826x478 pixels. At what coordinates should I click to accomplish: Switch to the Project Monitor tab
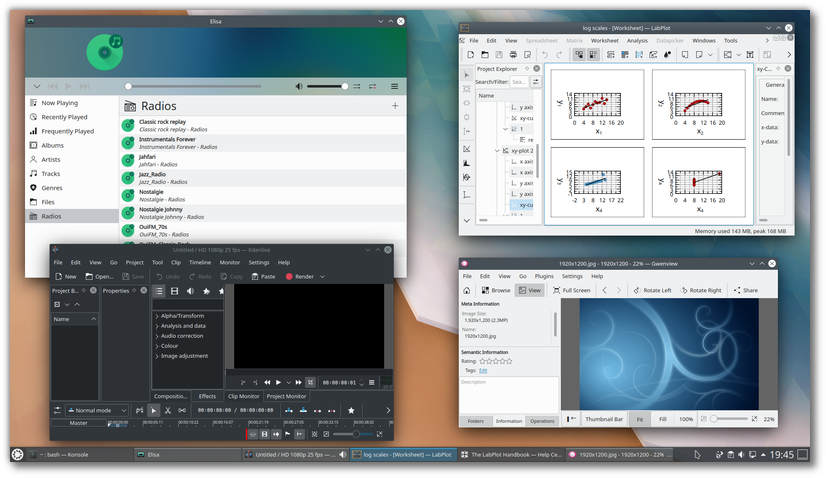click(286, 396)
